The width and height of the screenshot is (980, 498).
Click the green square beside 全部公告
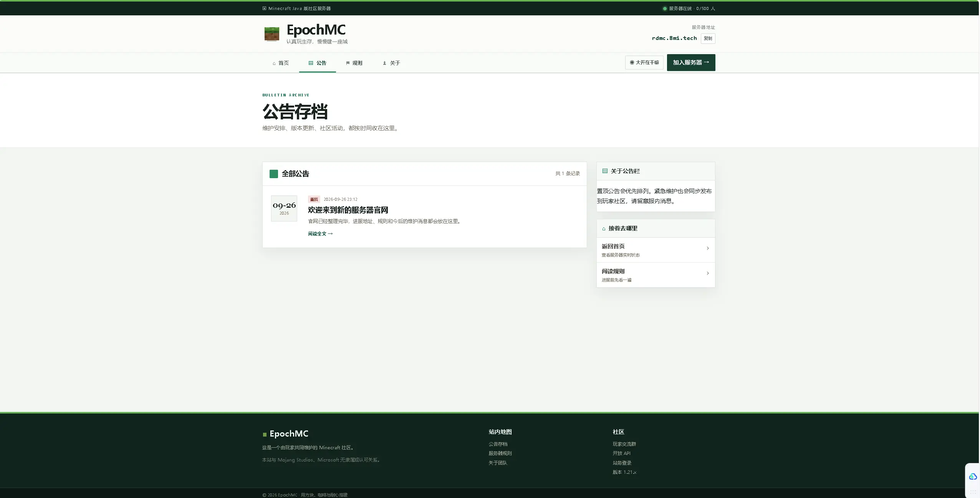(x=273, y=174)
